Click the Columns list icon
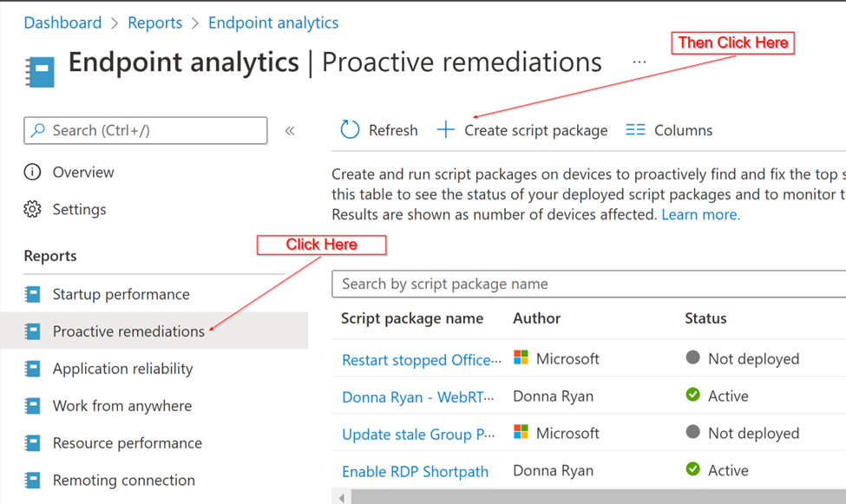The image size is (846, 504). (x=635, y=129)
